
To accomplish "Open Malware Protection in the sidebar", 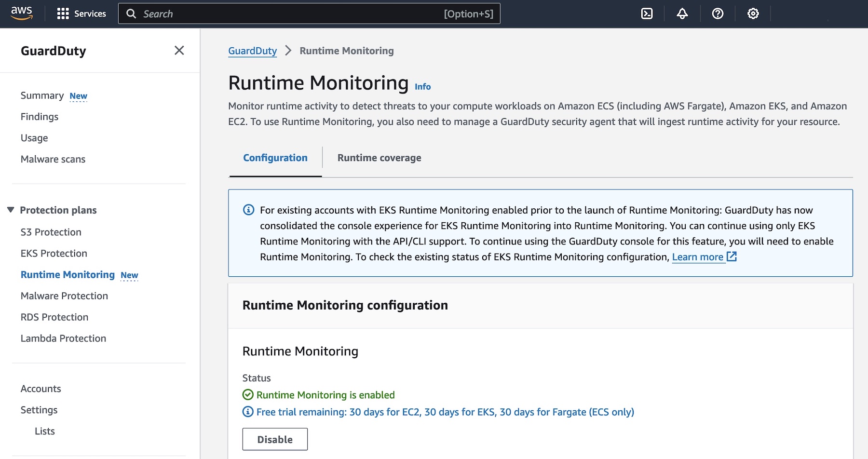I will click(x=64, y=296).
